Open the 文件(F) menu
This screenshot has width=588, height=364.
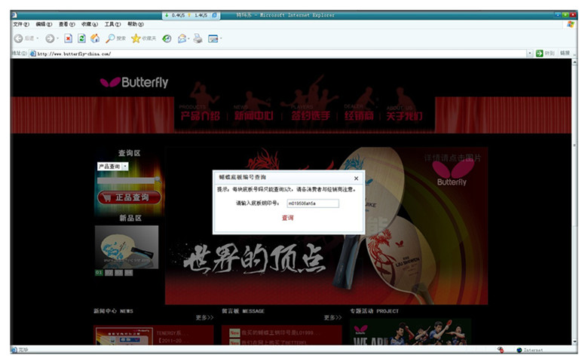21,24
